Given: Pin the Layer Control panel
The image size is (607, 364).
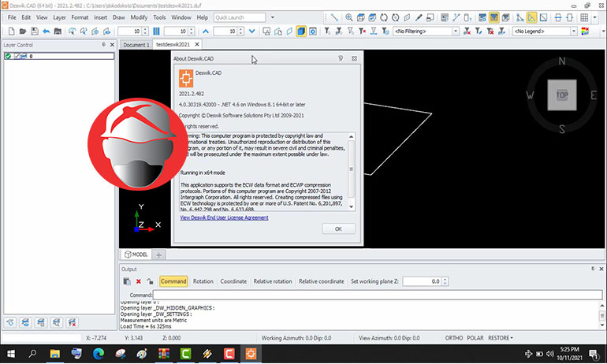Looking at the screenshot, I should coord(104,45).
